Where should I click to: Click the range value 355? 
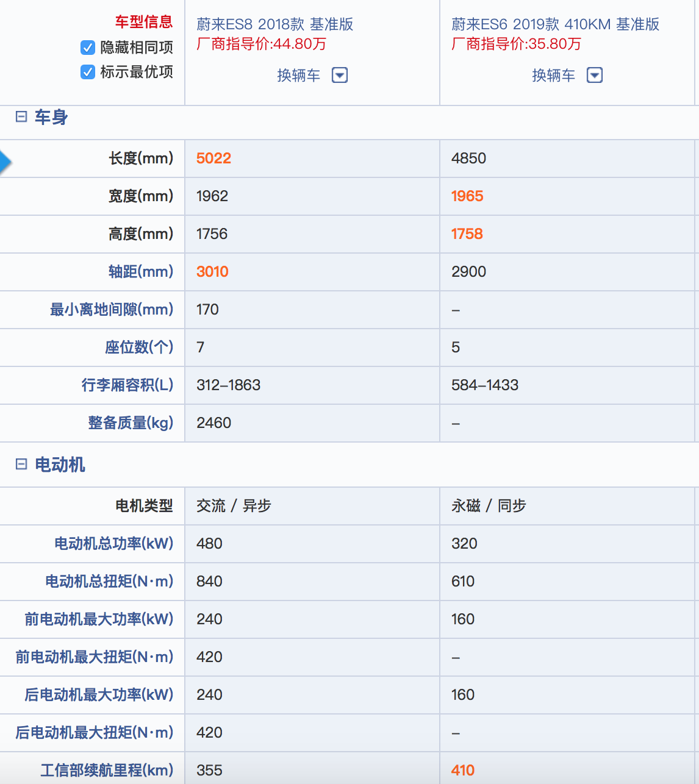tap(209, 770)
